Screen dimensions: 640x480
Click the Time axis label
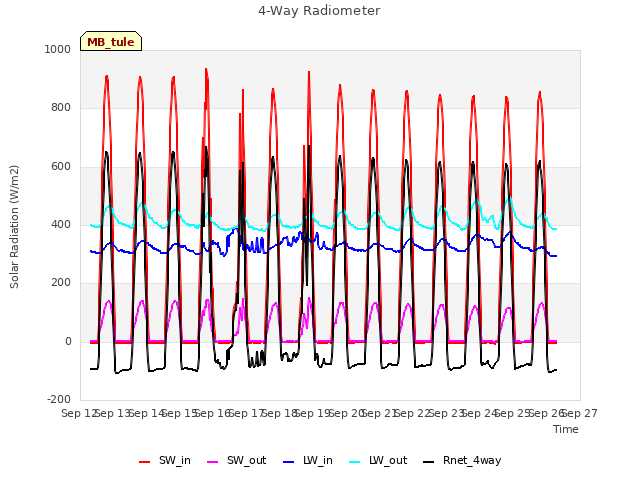566,429
